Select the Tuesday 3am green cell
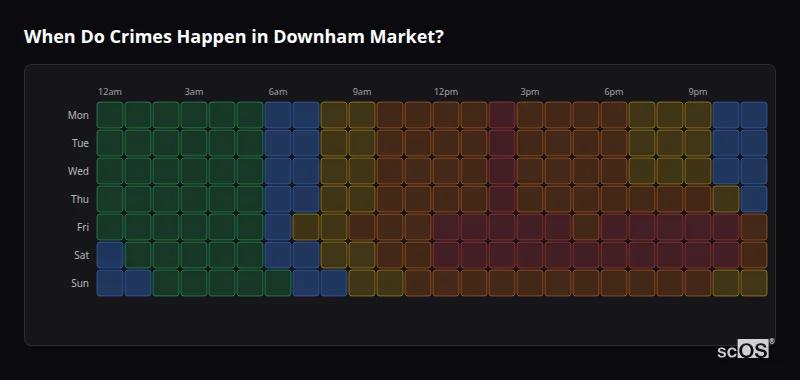800x380 pixels. click(x=194, y=143)
